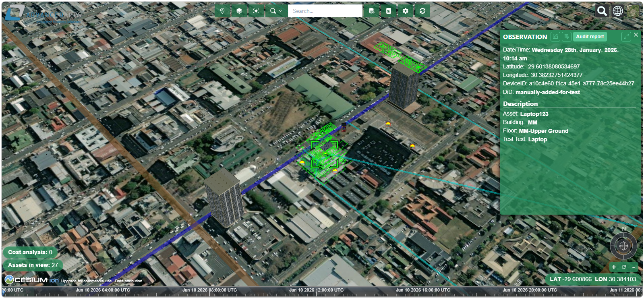The width and height of the screenshot is (644, 298).
Task: Zoom out with the minus button
Action: click(x=634, y=267)
